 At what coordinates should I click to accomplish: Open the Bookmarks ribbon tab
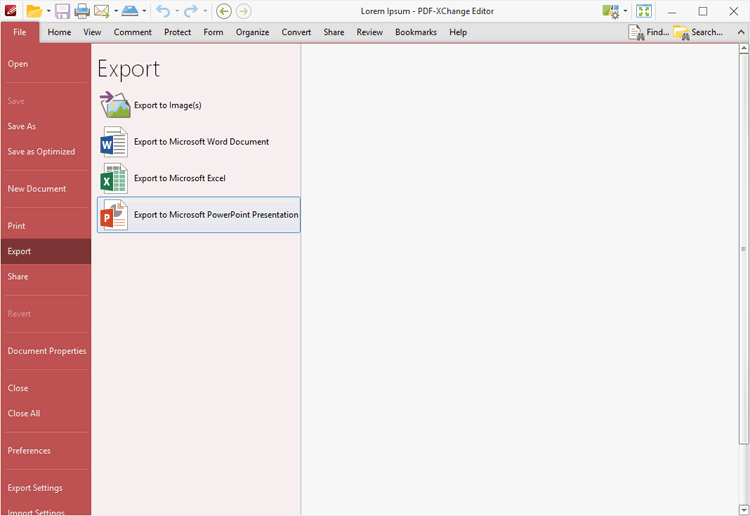click(x=416, y=32)
